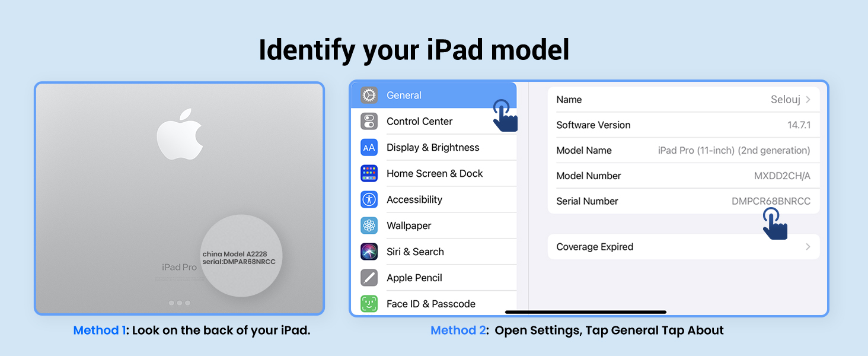Click the magnified model A2228 circle

(x=242, y=256)
